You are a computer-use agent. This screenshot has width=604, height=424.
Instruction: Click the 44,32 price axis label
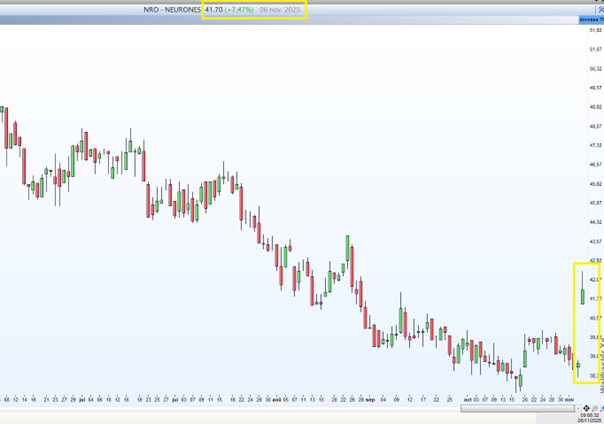(596, 222)
